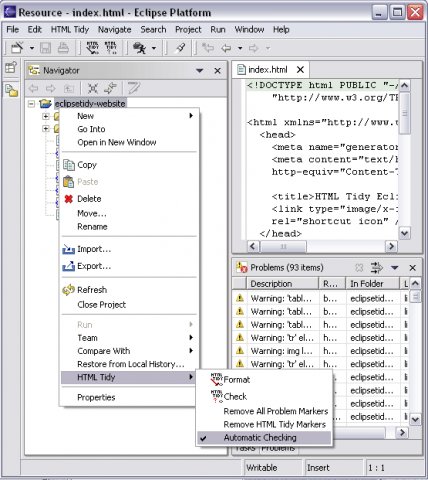Click the New wizard toolbar icon
The width and height of the screenshot is (428, 480).
click(17, 48)
